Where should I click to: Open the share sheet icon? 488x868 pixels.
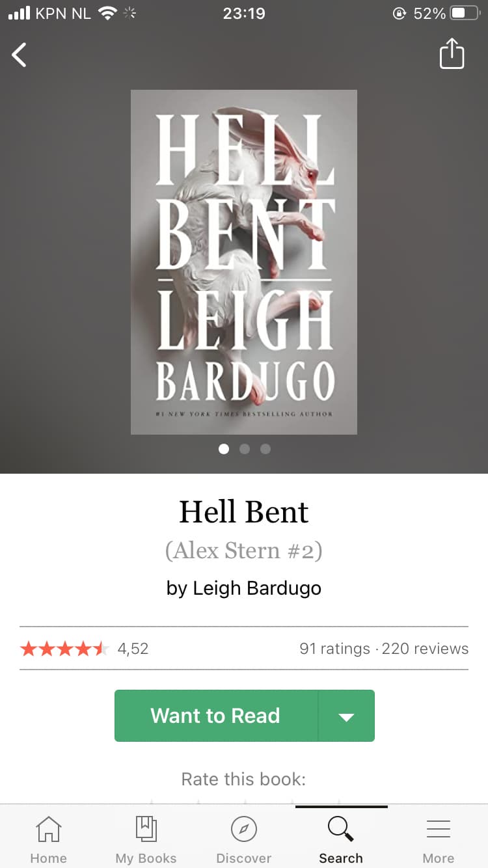(452, 53)
